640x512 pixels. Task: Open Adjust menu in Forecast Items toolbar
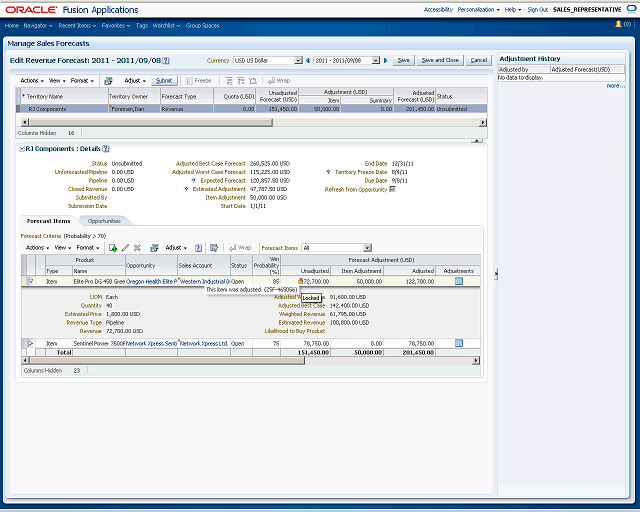point(176,248)
